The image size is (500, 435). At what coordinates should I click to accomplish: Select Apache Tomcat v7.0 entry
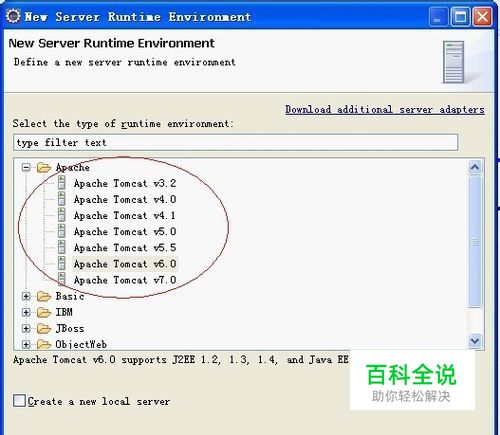(x=125, y=280)
